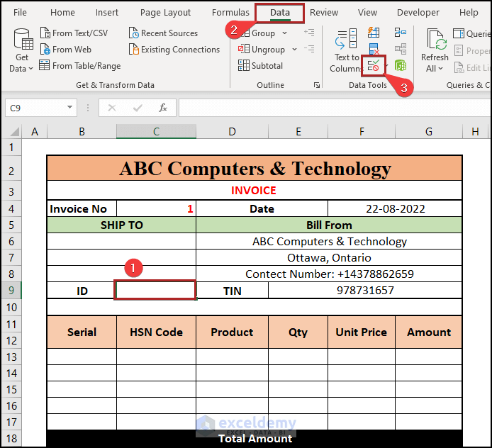This screenshot has height=448, width=492.
Task: Select the Amount column header cell
Action: pyautogui.click(x=429, y=332)
